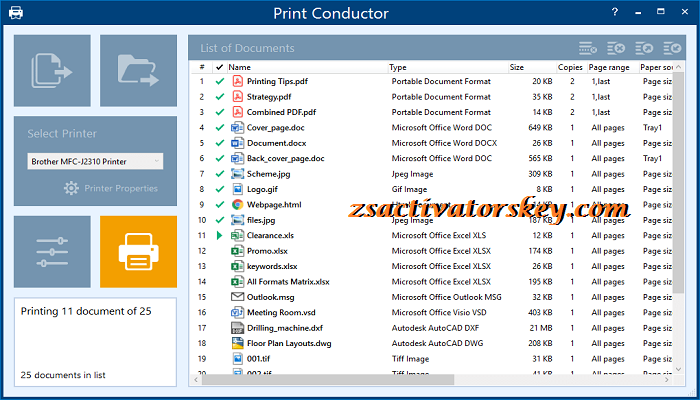Screen dimensions: 700x400
Task: Click the checkmark status column header
Action: (x=219, y=67)
